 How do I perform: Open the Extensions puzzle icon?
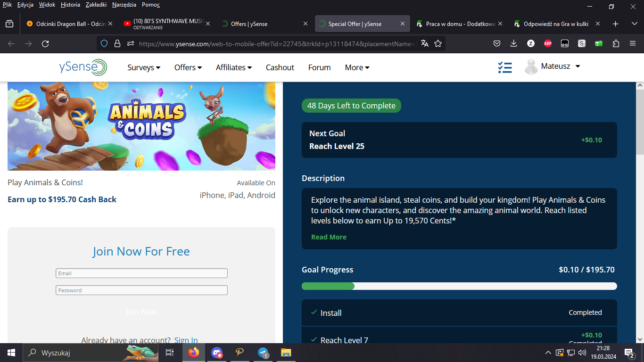point(616,43)
